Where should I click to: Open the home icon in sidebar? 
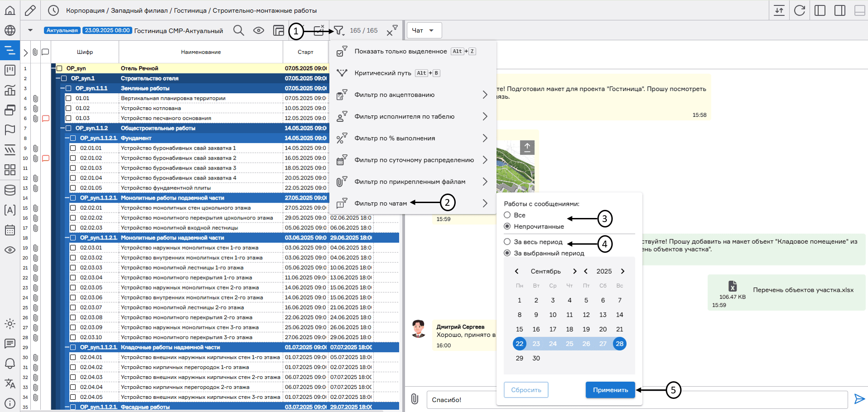(x=10, y=10)
